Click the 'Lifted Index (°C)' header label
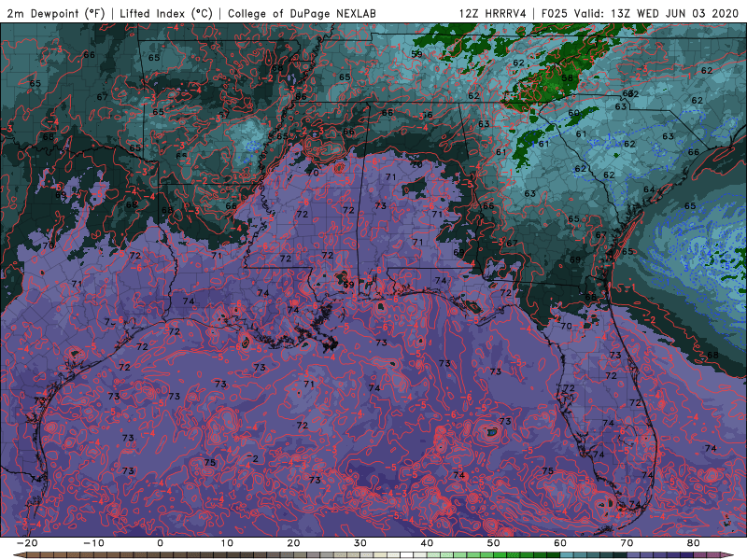This screenshot has width=747, height=560. pyautogui.click(x=166, y=14)
